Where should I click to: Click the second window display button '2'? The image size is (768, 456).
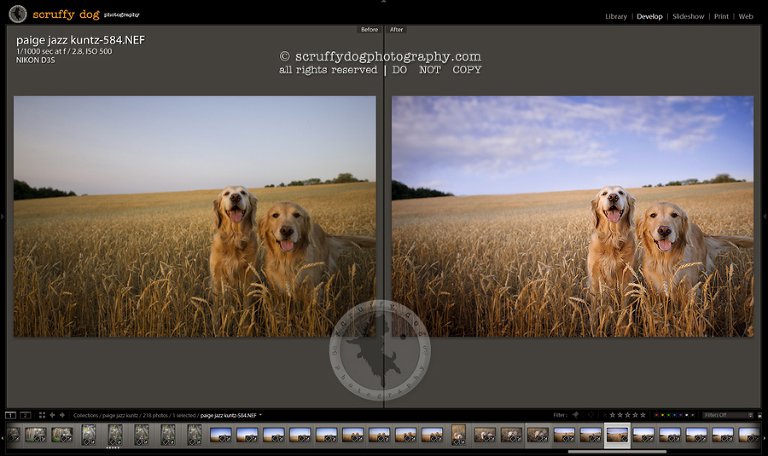(x=25, y=415)
